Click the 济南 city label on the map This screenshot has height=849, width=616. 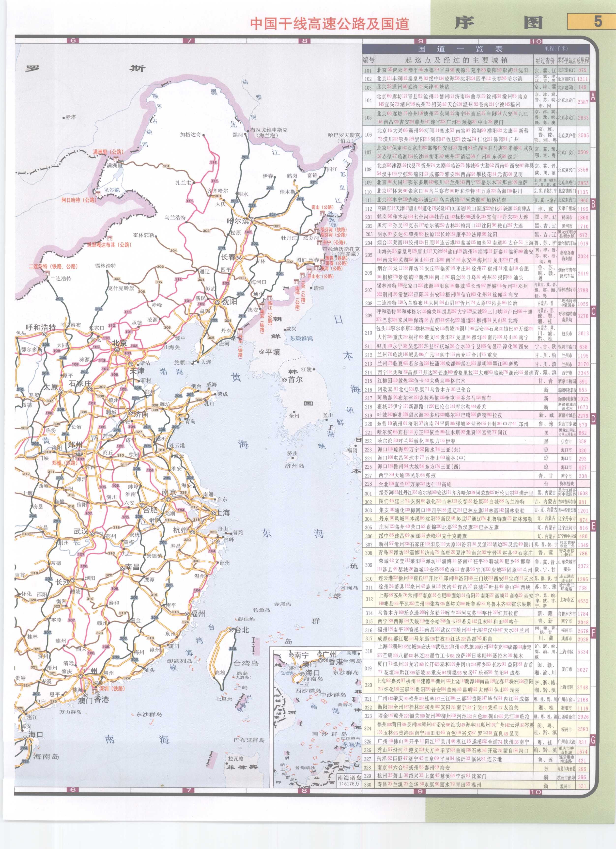141,414
